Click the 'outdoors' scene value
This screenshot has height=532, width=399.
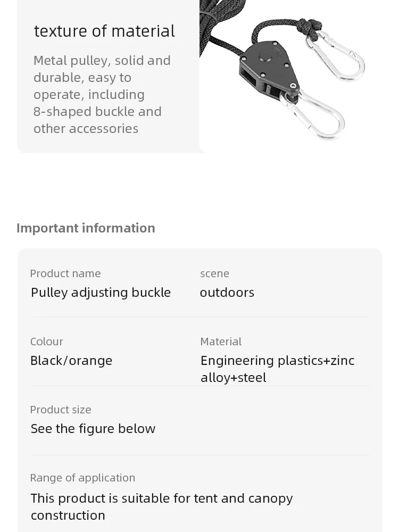227,293
